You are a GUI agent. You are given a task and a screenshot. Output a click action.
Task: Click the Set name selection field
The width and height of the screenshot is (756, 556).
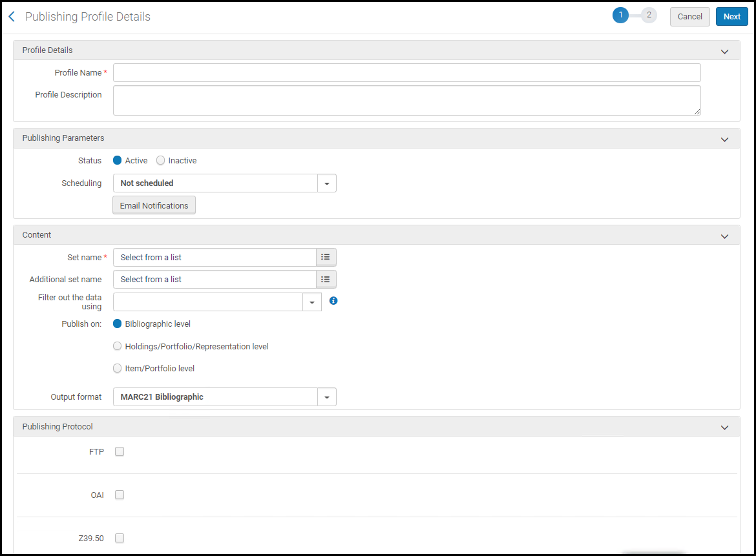tap(215, 257)
